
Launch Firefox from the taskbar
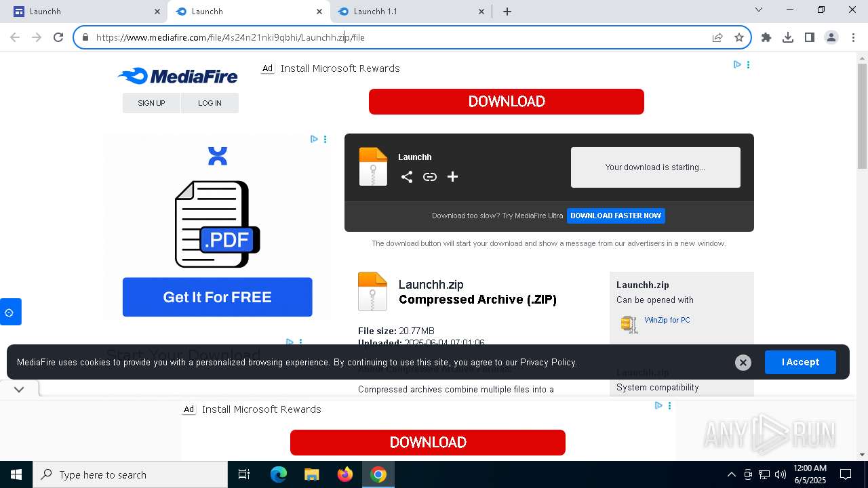pos(345,474)
